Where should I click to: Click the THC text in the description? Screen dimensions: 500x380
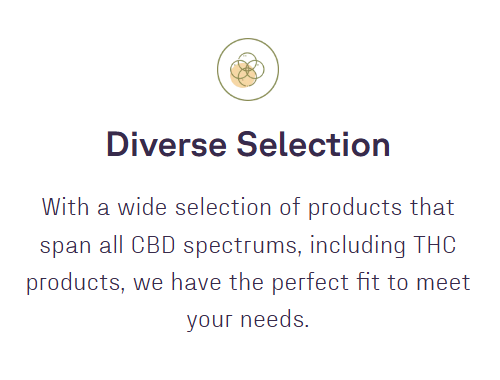click(435, 245)
